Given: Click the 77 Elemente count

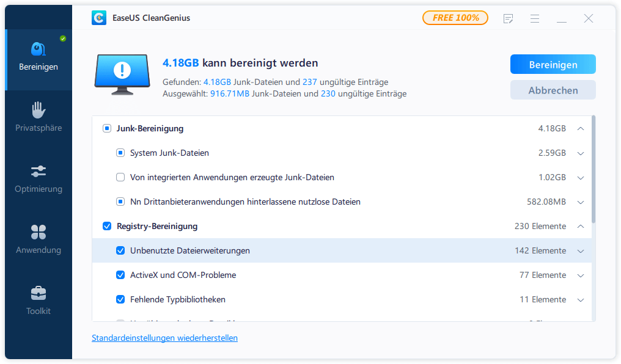Looking at the screenshot, I should 543,275.
